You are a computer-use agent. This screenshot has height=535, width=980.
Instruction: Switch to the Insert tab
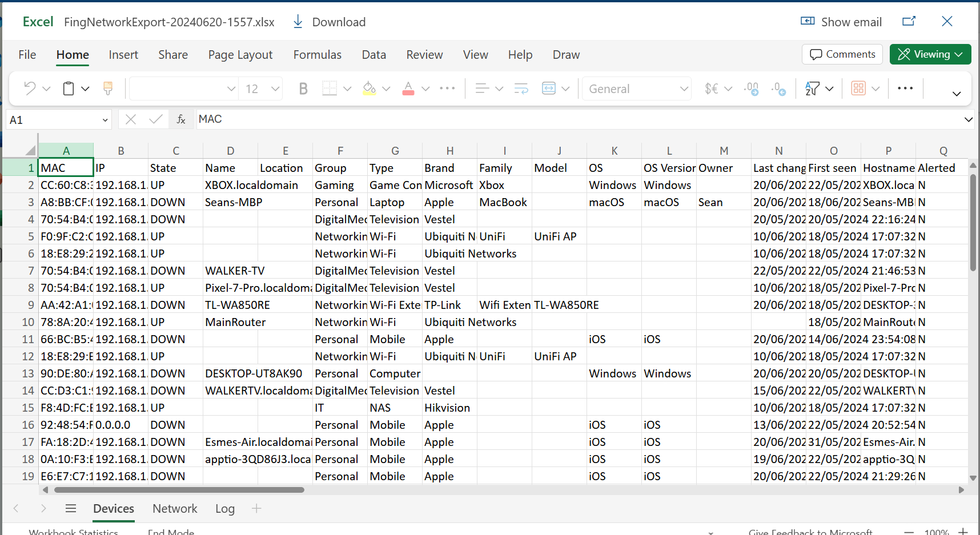[123, 55]
